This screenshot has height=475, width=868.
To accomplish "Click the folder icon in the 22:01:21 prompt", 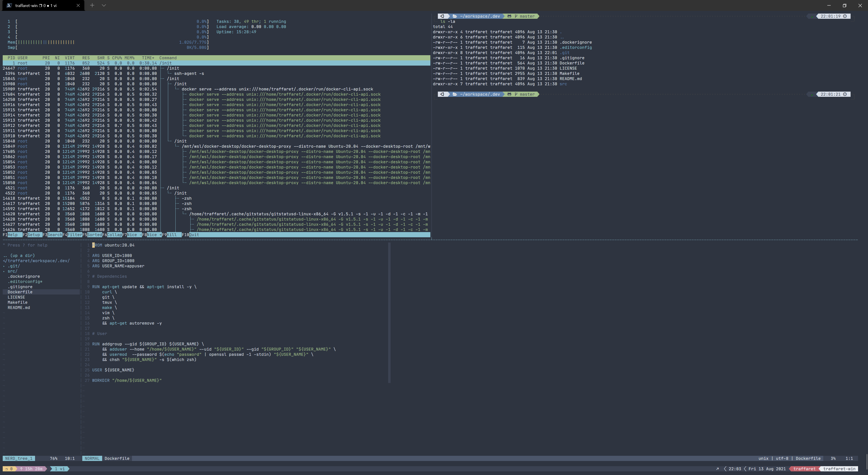I will pyautogui.click(x=455, y=94).
